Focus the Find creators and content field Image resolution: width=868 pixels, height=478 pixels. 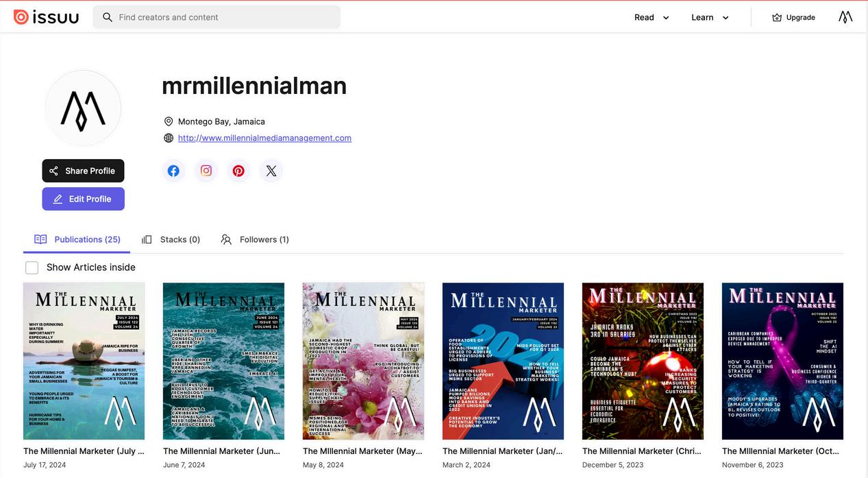pos(216,17)
